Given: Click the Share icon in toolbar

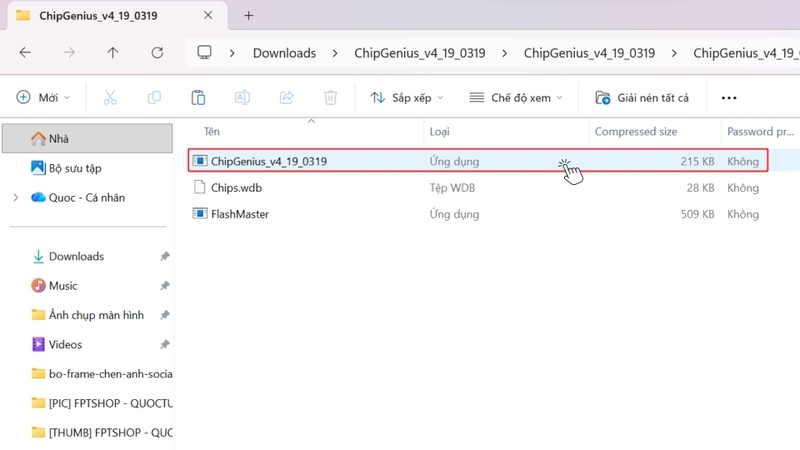Looking at the screenshot, I should tap(287, 97).
